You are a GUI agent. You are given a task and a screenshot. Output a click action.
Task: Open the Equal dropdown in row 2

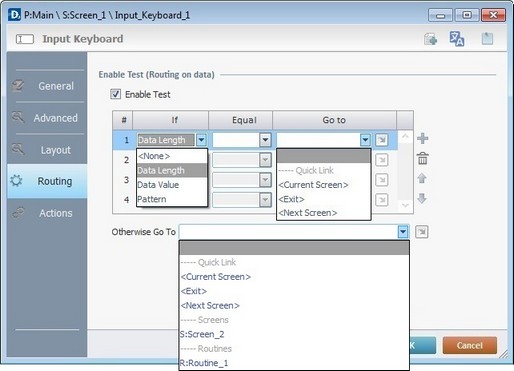(265, 160)
